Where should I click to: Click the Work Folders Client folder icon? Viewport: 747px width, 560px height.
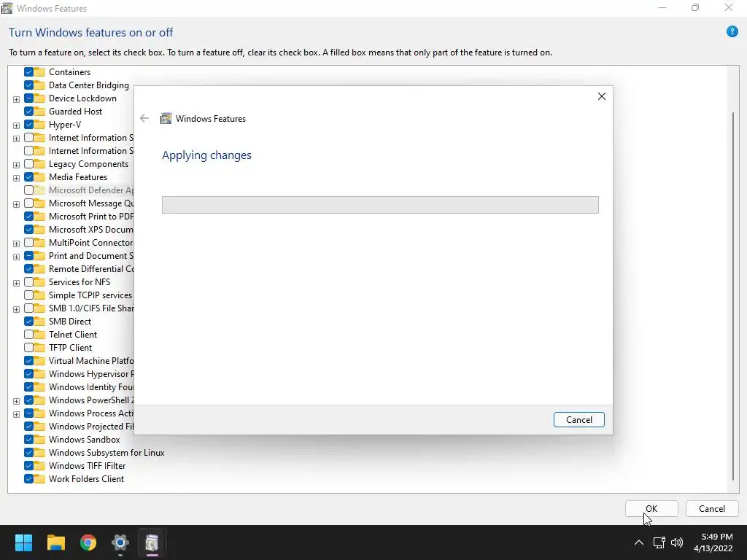pos(39,479)
